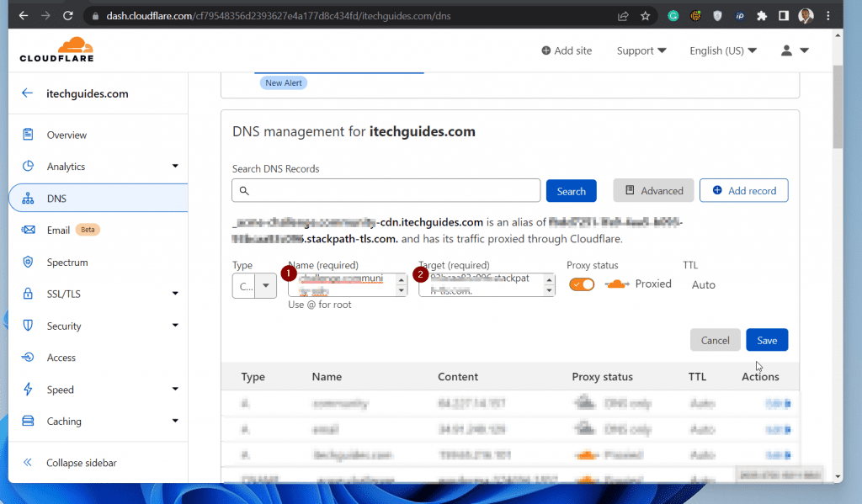Viewport: 862px width, 504px height.
Task: Toggle the browser side panel icon
Action: click(784, 16)
